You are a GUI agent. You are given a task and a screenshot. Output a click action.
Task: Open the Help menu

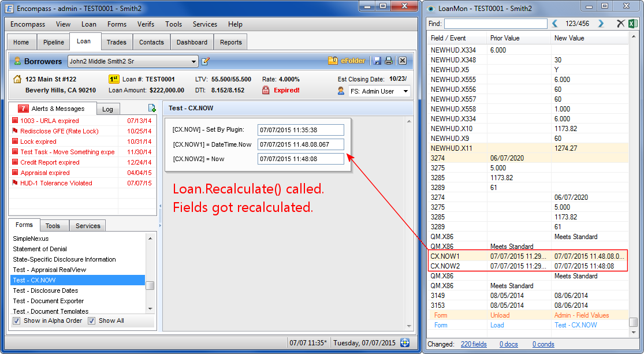click(235, 24)
